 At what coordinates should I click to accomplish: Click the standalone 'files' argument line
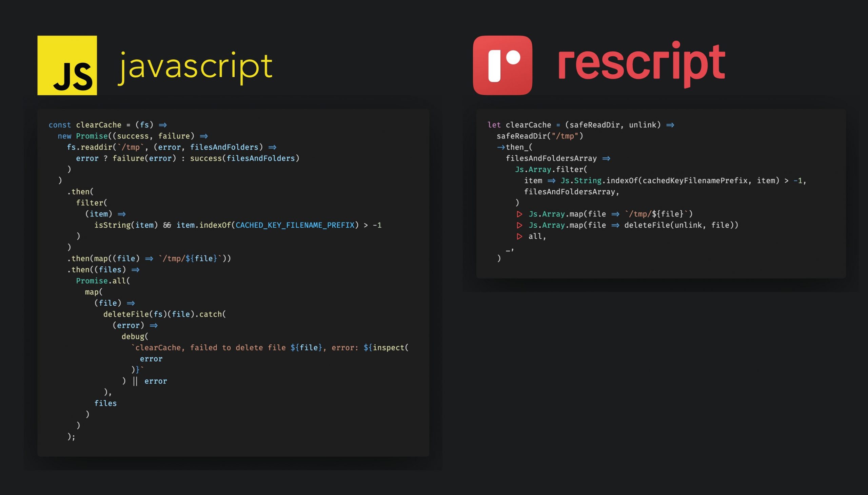(105, 403)
